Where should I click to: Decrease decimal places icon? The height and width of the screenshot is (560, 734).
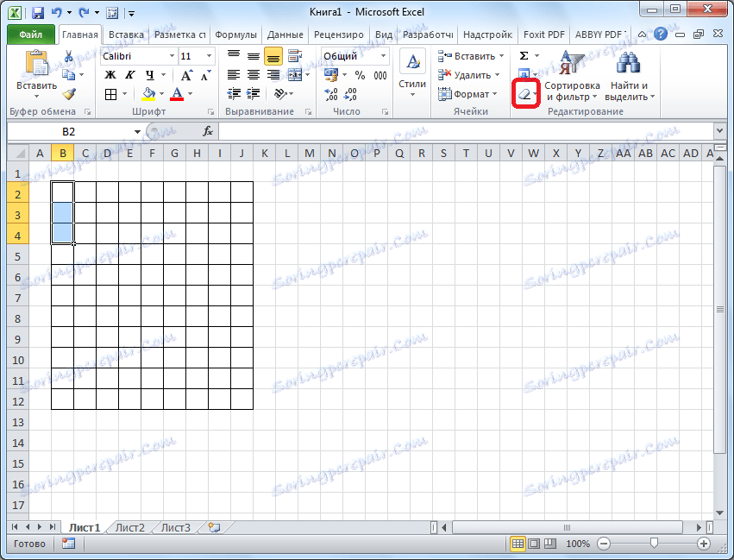pyautogui.click(x=350, y=94)
